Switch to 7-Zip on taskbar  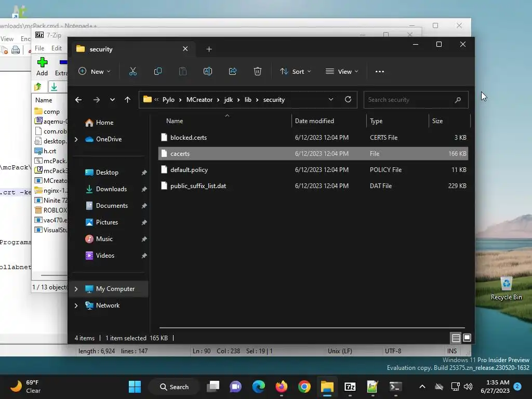click(350, 387)
